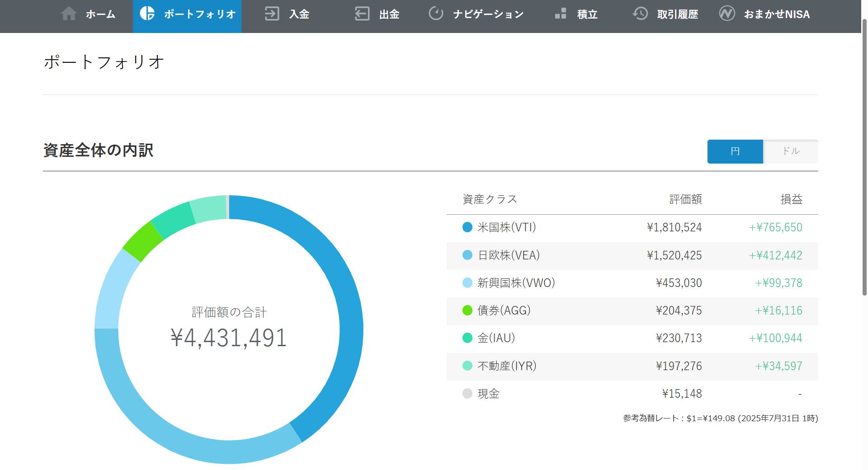
Task: Click the bright green AGG donut segment
Action: 143,241
